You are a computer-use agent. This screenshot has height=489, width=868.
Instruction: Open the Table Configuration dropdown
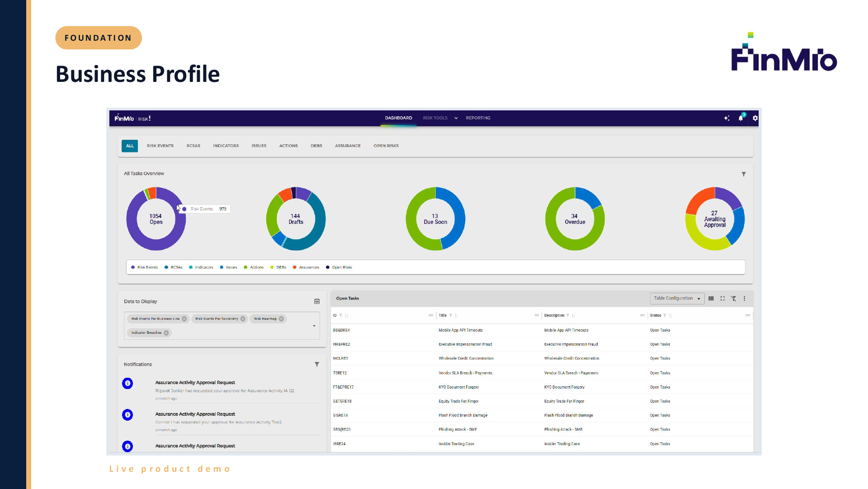coord(677,299)
